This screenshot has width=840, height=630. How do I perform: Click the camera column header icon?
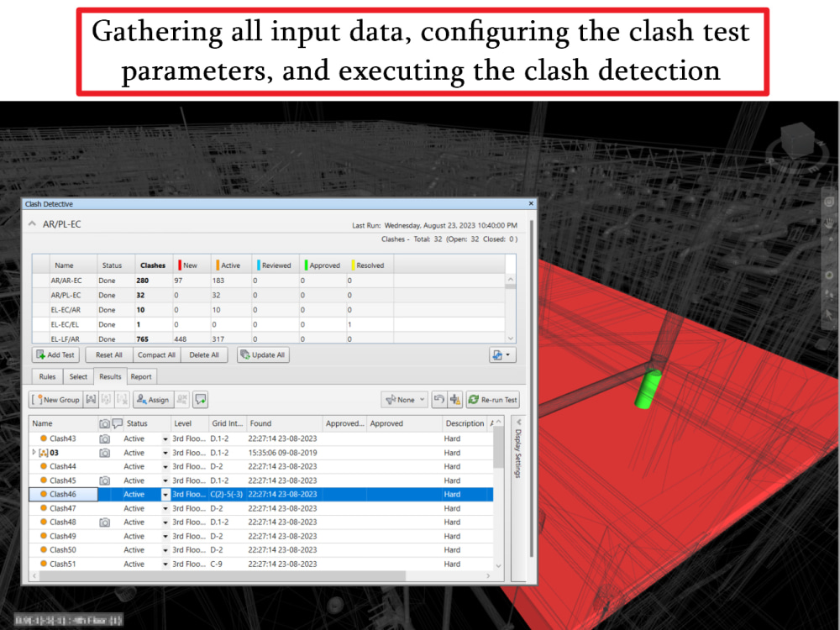point(104,423)
